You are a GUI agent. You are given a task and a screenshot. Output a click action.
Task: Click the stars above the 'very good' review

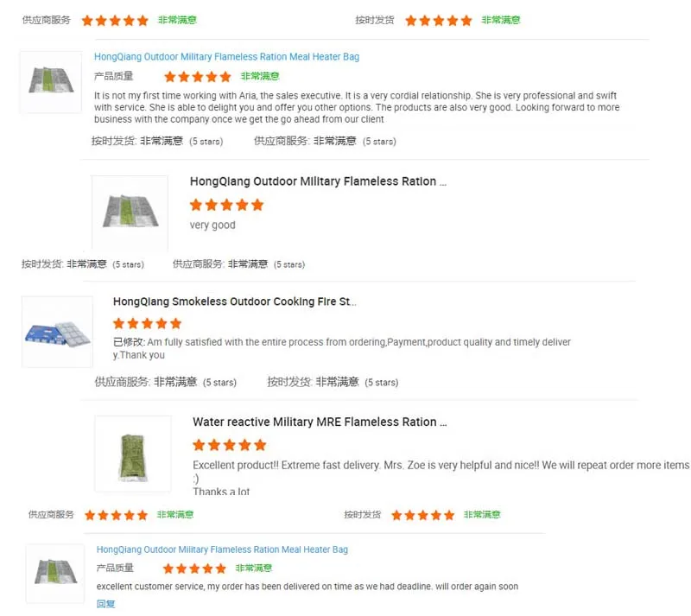coord(226,205)
